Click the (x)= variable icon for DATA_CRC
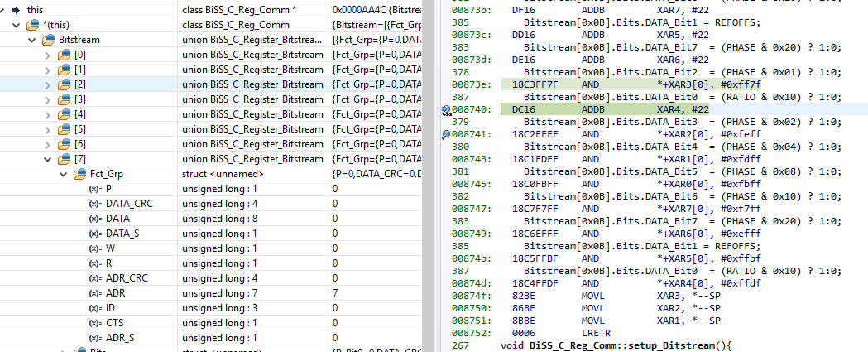868x352 pixels. [x=95, y=204]
